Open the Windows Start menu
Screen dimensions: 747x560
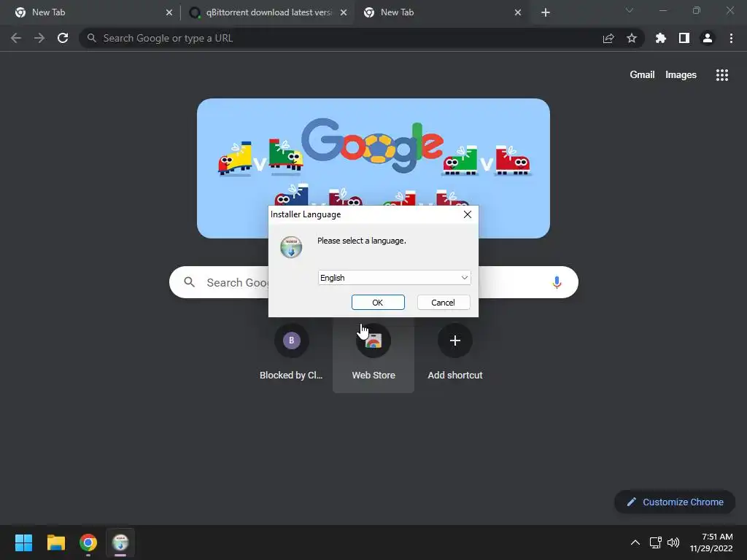click(x=23, y=542)
